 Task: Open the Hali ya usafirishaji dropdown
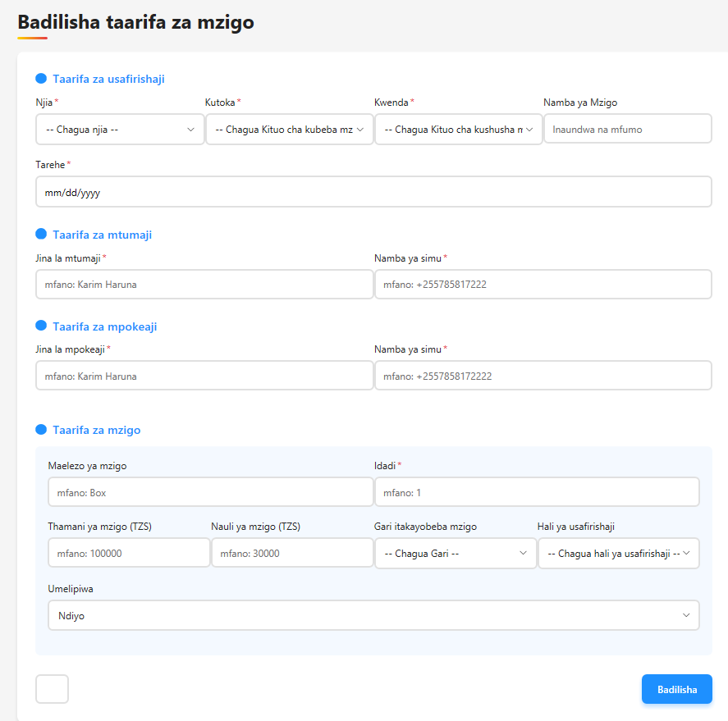pyautogui.click(x=618, y=554)
